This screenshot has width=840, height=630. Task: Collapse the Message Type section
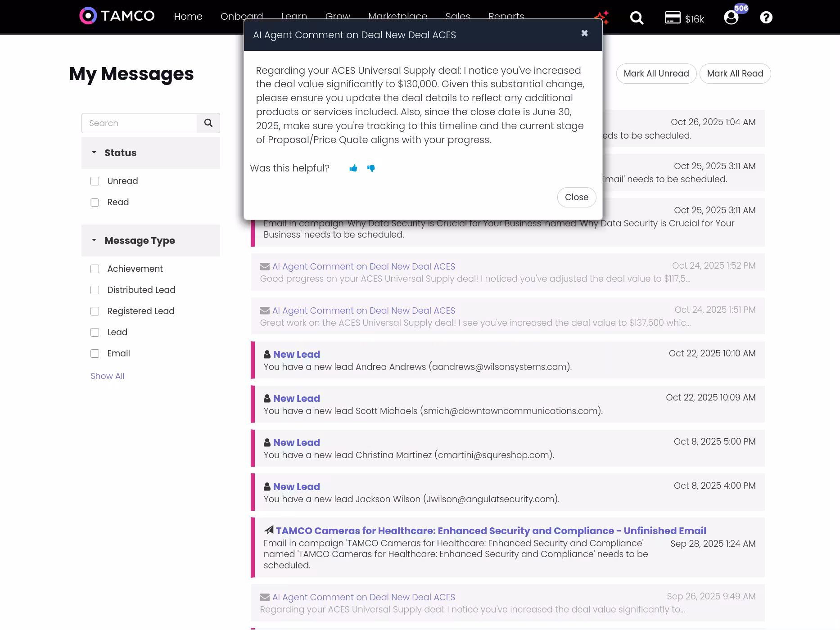tap(95, 240)
